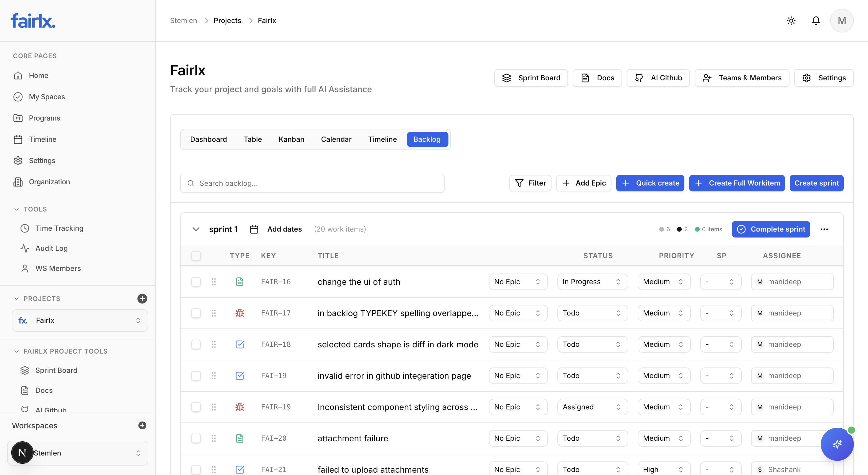Screen dimensions: 868x475
Task: Open the user avatar M menu
Action: coord(842,21)
